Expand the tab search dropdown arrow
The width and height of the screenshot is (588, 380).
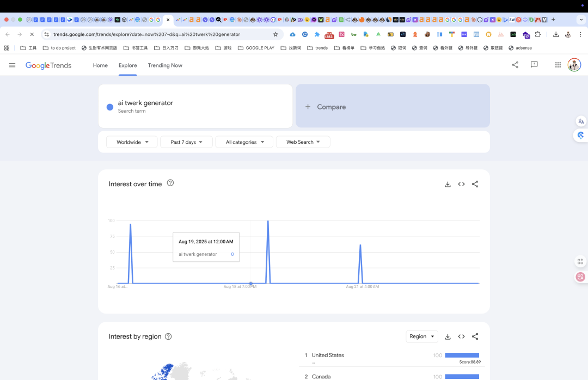(581, 20)
